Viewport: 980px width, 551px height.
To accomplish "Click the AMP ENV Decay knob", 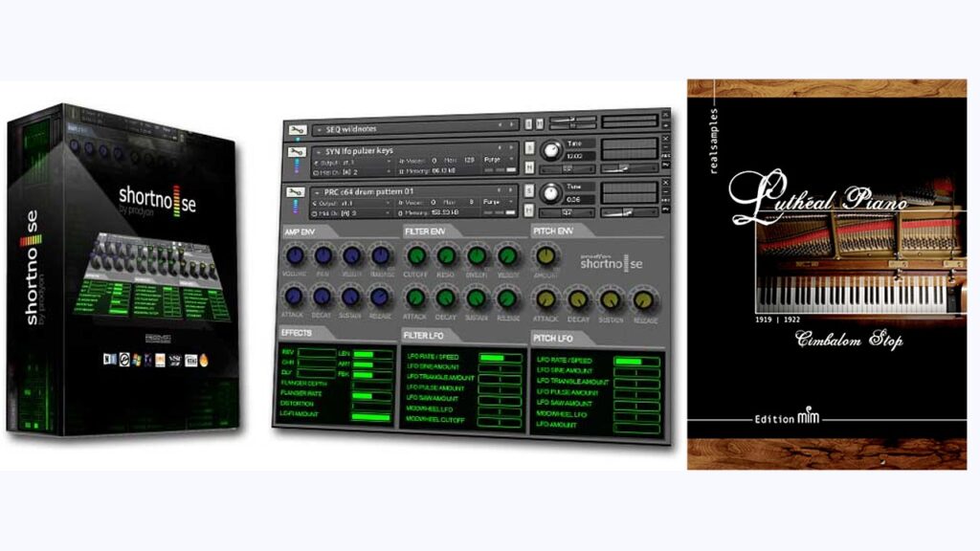I will [322, 297].
